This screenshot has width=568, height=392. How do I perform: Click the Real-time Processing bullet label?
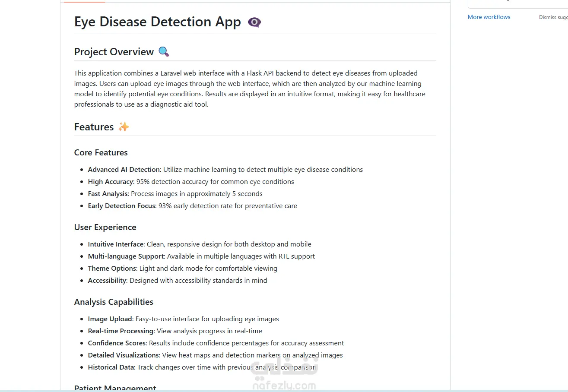(121, 331)
